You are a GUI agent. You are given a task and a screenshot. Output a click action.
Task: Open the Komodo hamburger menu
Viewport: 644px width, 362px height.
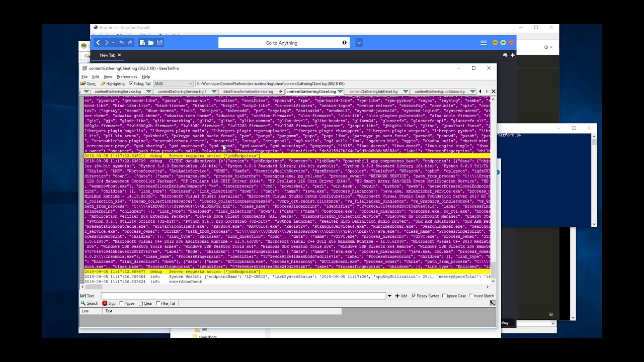[x=484, y=43]
